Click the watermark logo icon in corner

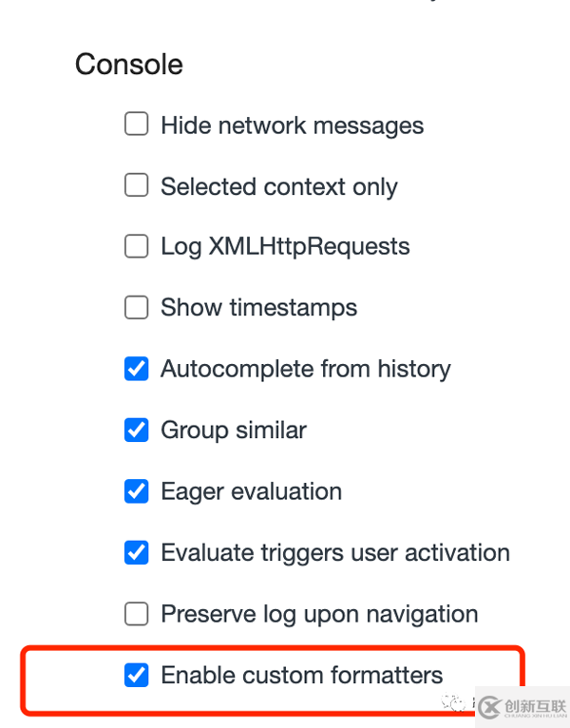coord(490,707)
